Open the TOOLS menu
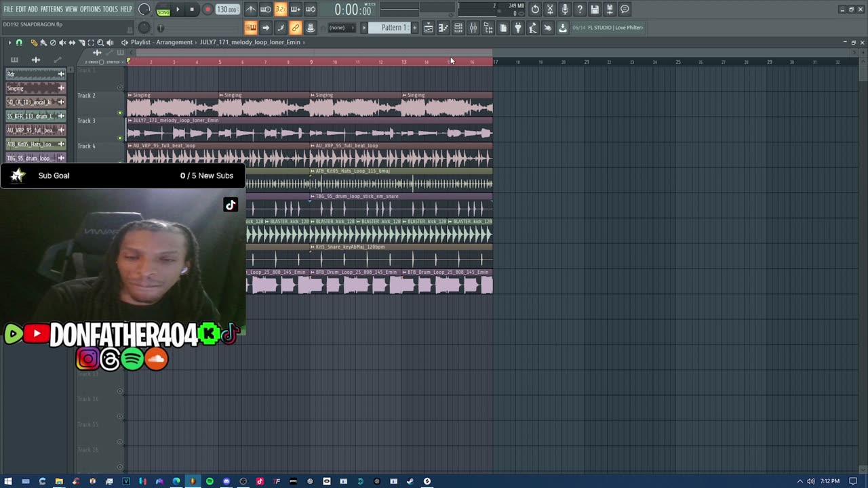The height and width of the screenshot is (488, 868). tap(111, 9)
